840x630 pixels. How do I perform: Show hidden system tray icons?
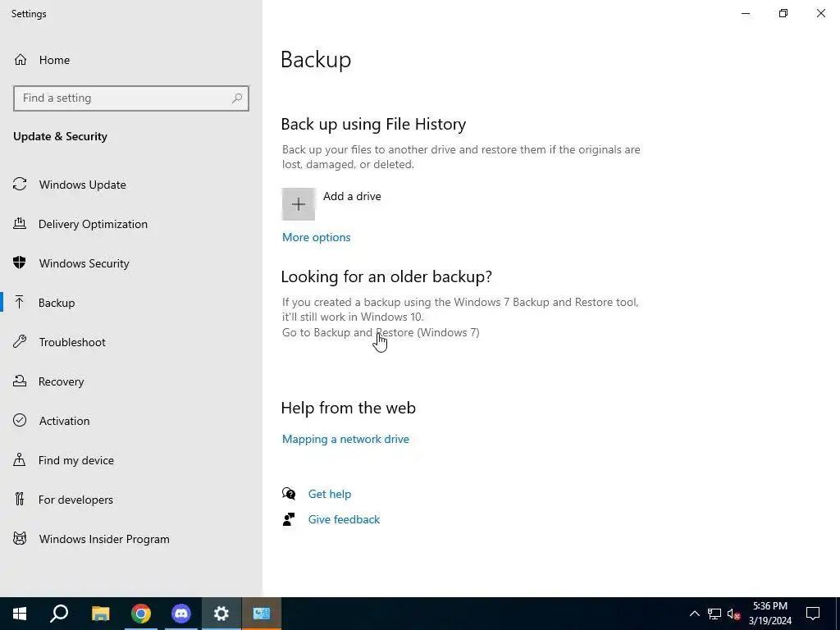(694, 614)
